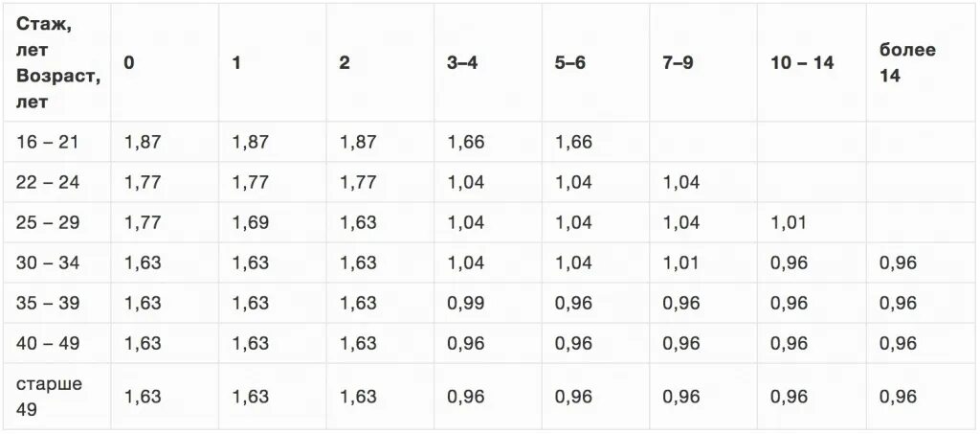Viewport: 980px width, 434px height.
Task: Select 1,66 in the 5–6 column
Action: tap(574, 142)
